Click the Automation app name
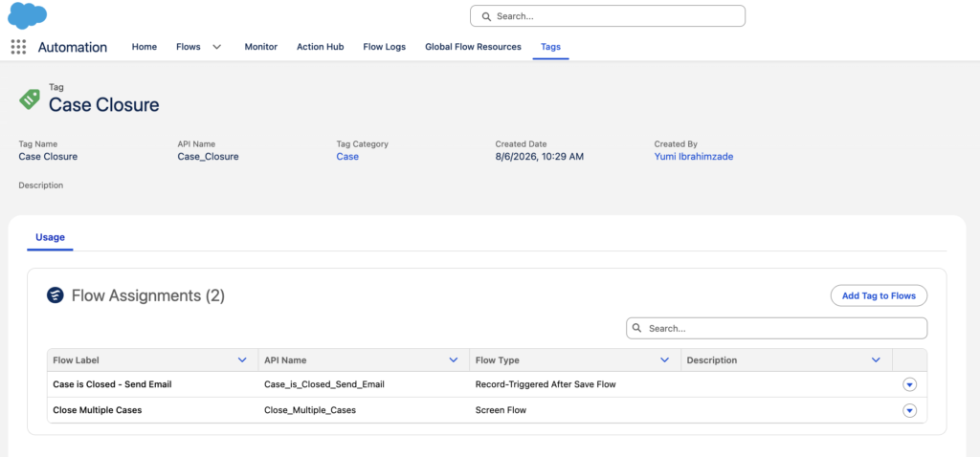The height and width of the screenshot is (457, 980). 73,48
